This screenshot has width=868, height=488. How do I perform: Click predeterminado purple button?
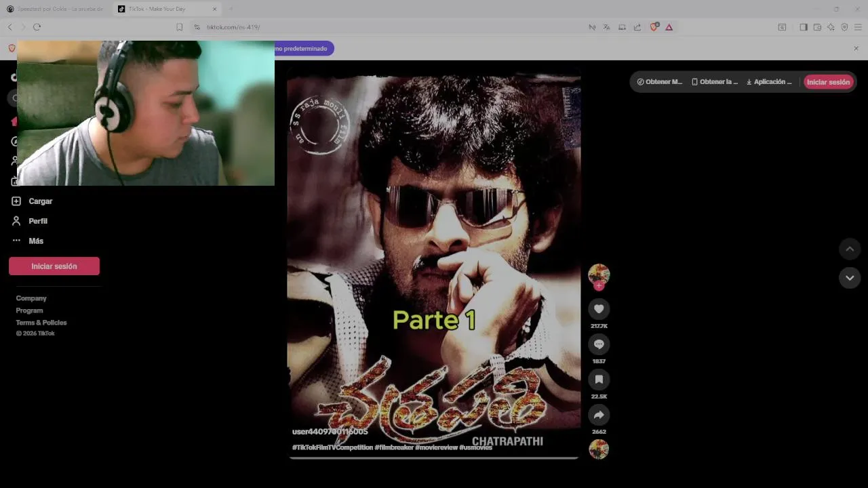tap(304, 48)
